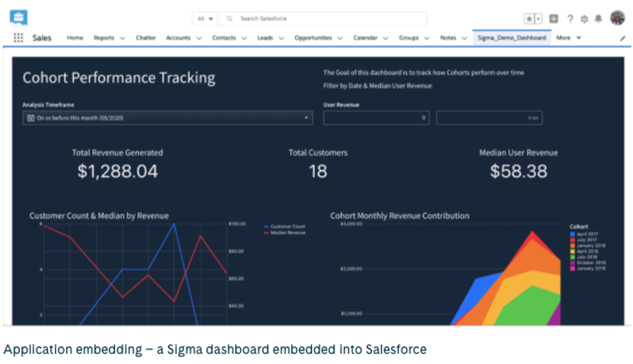Open the All search scope dropdown
633x364 pixels.
[x=205, y=19]
